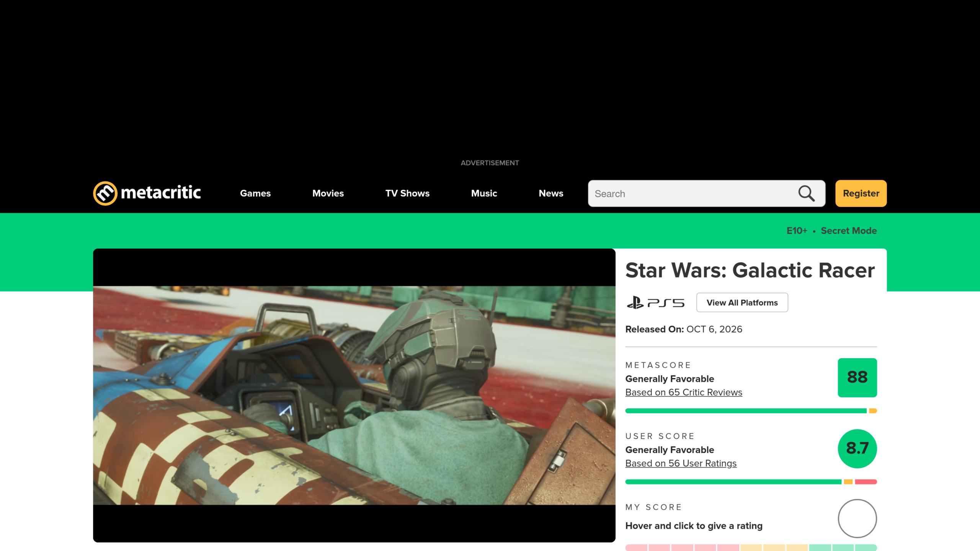The width and height of the screenshot is (980, 551).
Task: Click the My Score rating bar
Action: click(x=751, y=548)
